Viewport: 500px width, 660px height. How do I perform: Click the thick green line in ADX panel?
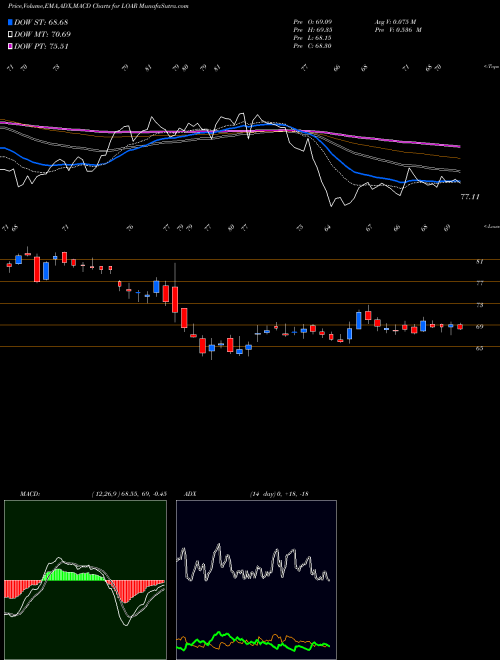tap(253, 642)
